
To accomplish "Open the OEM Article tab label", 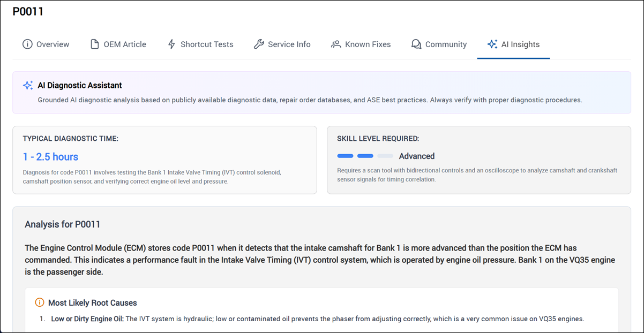I will point(125,44).
